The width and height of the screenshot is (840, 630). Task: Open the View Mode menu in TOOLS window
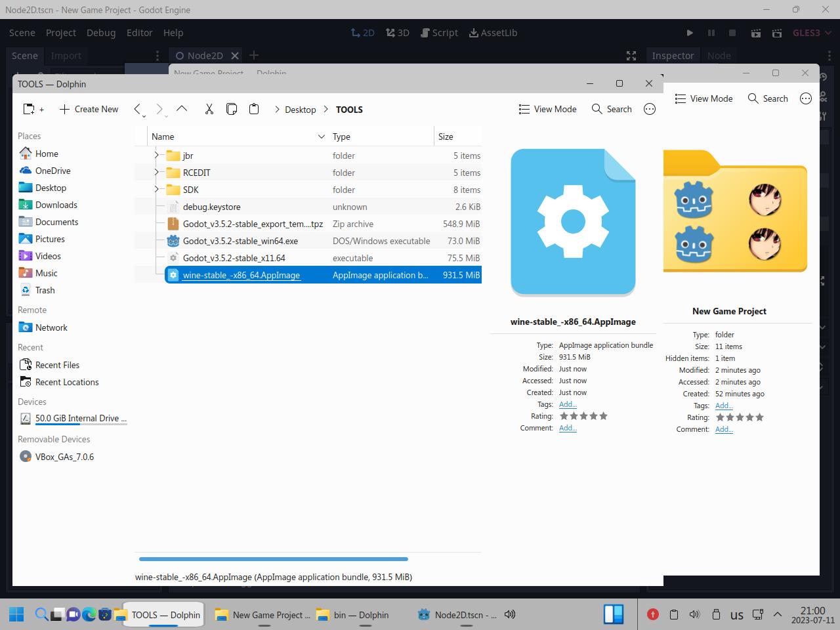point(547,109)
